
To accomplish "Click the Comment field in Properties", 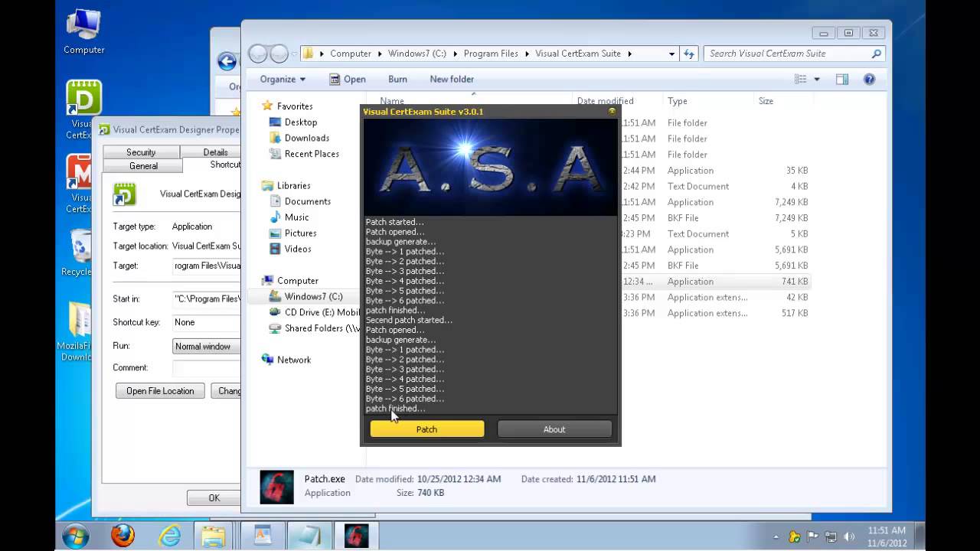I will (207, 368).
